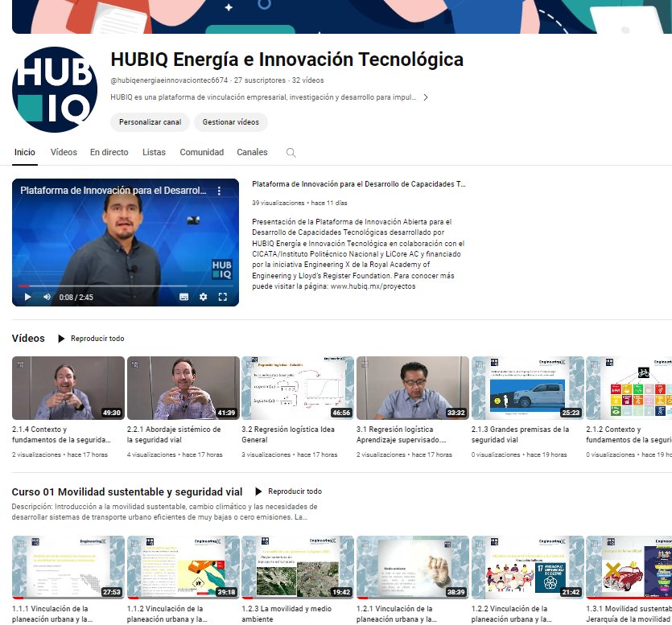Open thumbnail of 3.2 Regresión logística video
The width and height of the screenshot is (672, 625).
tap(298, 388)
